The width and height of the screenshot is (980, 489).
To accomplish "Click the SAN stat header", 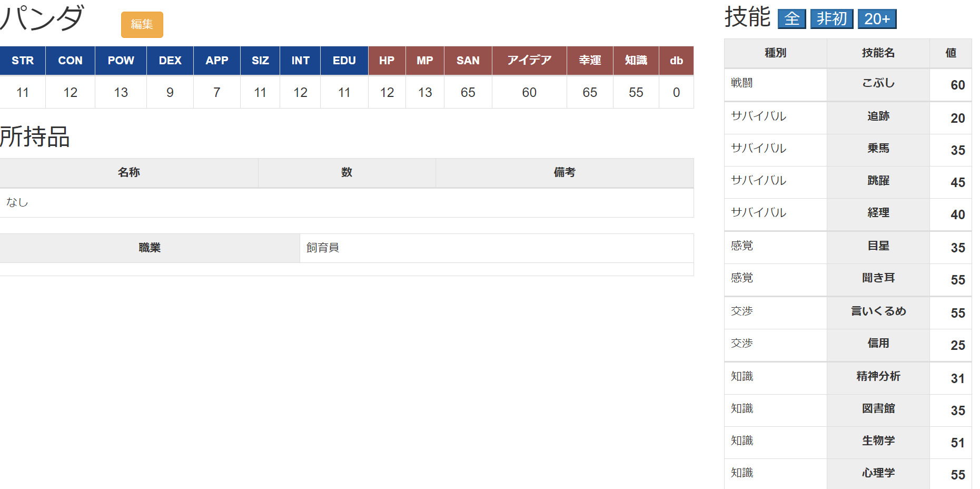I will click(x=468, y=61).
